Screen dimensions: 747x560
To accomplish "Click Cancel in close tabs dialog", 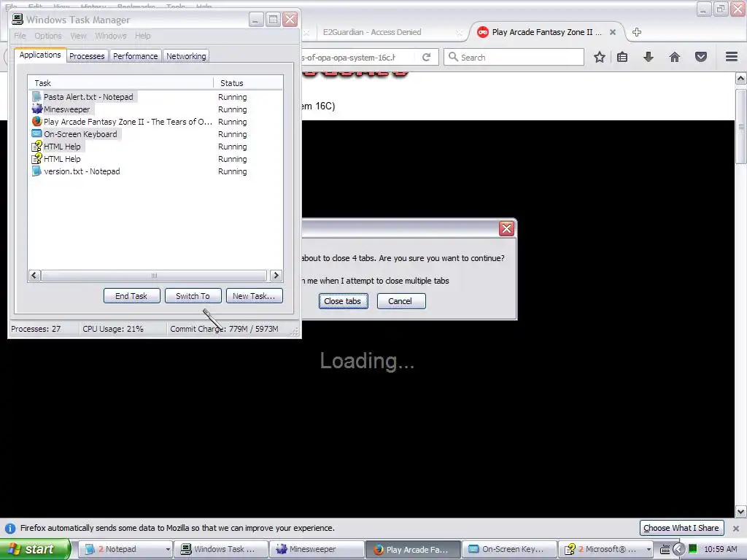I will 400,301.
